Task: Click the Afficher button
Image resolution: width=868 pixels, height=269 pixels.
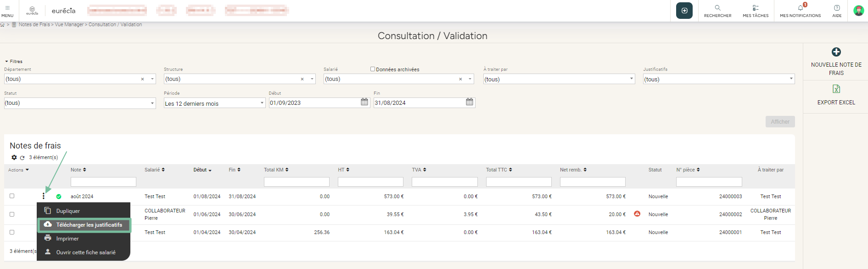Action: click(x=780, y=122)
